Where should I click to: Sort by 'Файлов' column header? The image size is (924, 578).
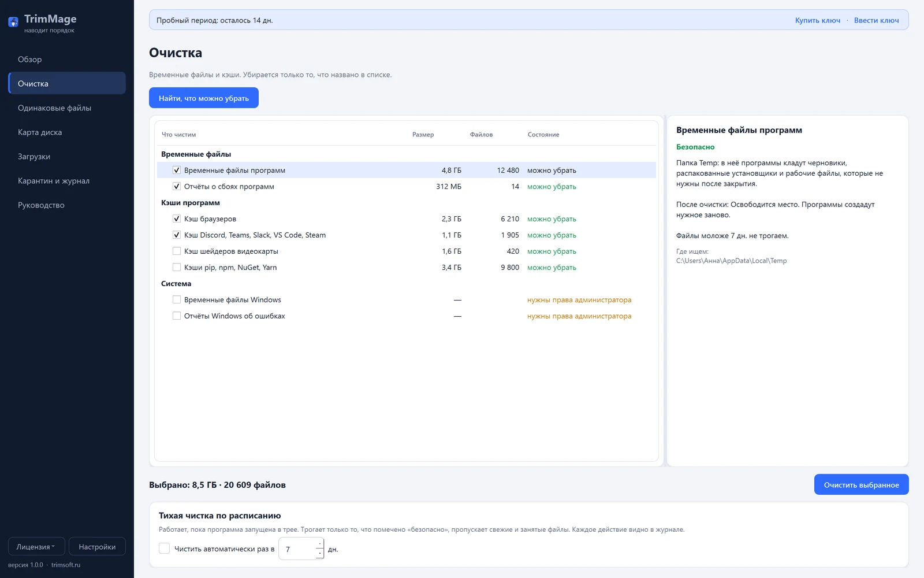(x=481, y=135)
